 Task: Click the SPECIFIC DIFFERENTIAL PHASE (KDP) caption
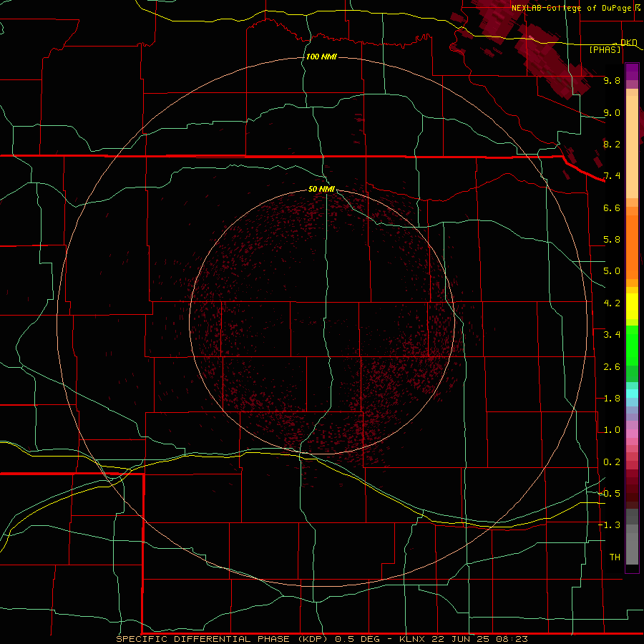[222, 639]
